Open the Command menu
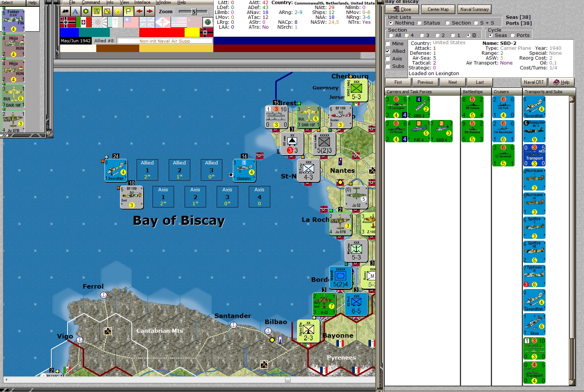 (x=91, y=2)
